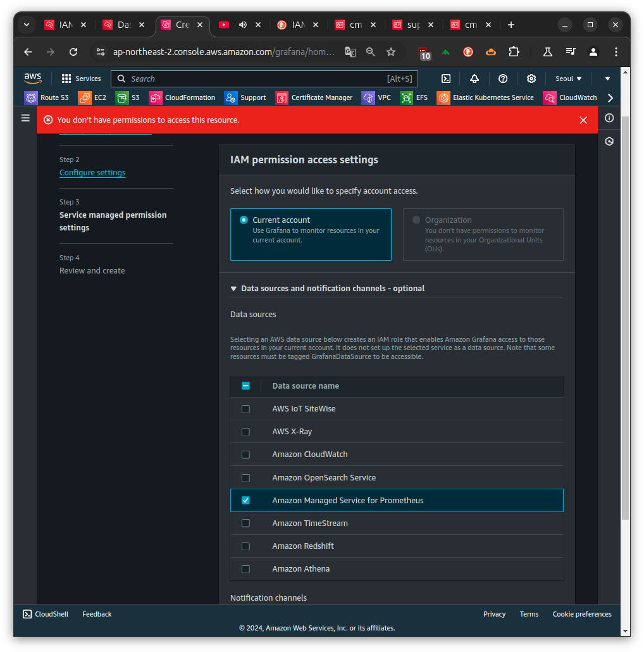Show more favorites with right chevron
Viewport: 644px width, 652px height.
610,98
